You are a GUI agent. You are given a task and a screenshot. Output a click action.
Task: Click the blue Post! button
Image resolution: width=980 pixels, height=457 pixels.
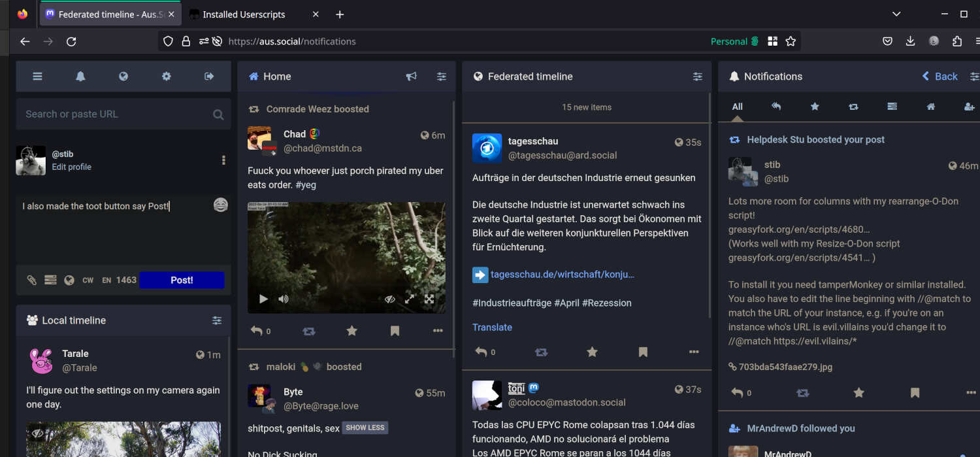pyautogui.click(x=182, y=280)
